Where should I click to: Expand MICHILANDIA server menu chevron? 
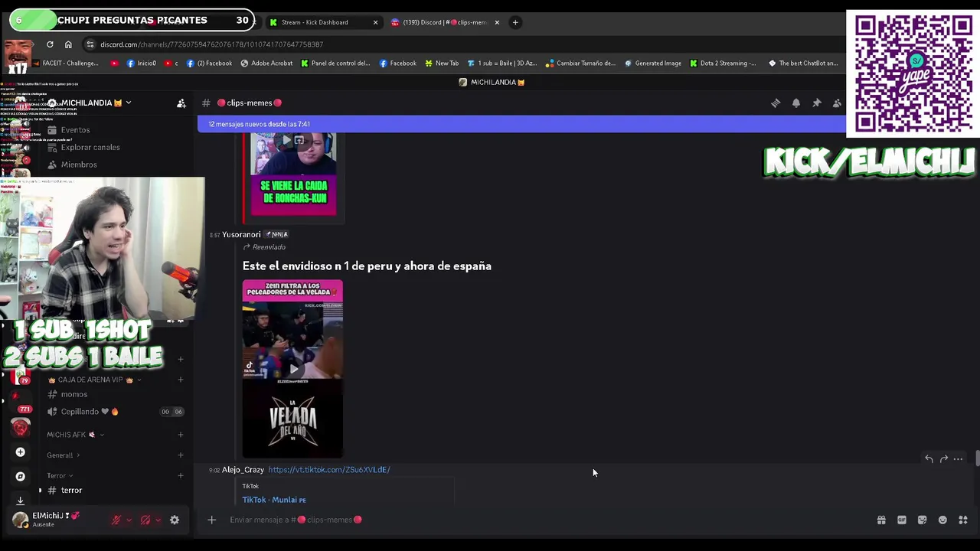tap(129, 103)
